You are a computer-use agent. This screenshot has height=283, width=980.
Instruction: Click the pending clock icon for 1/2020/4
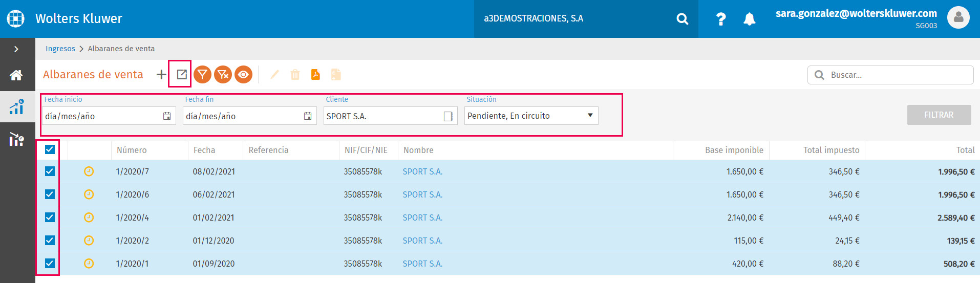tap(89, 217)
